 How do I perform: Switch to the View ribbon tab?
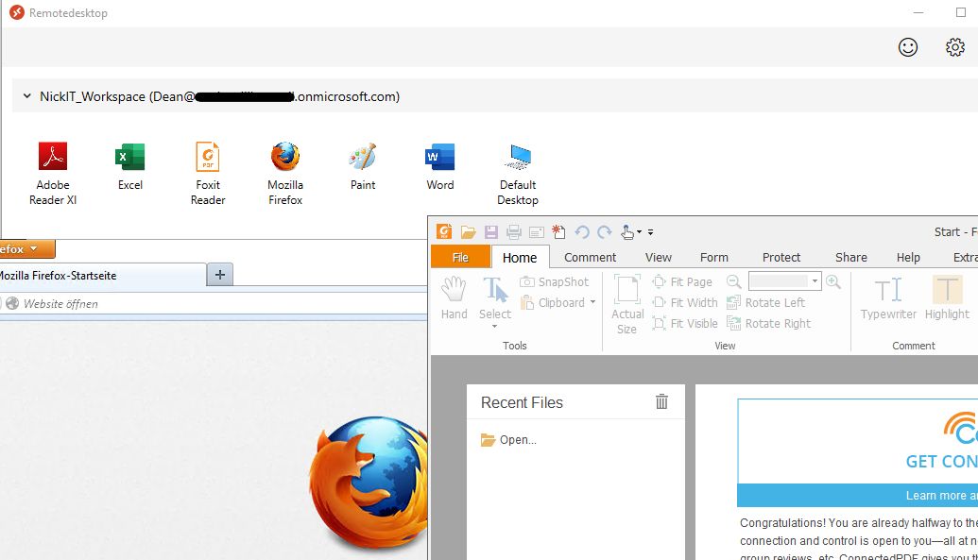[x=658, y=257]
